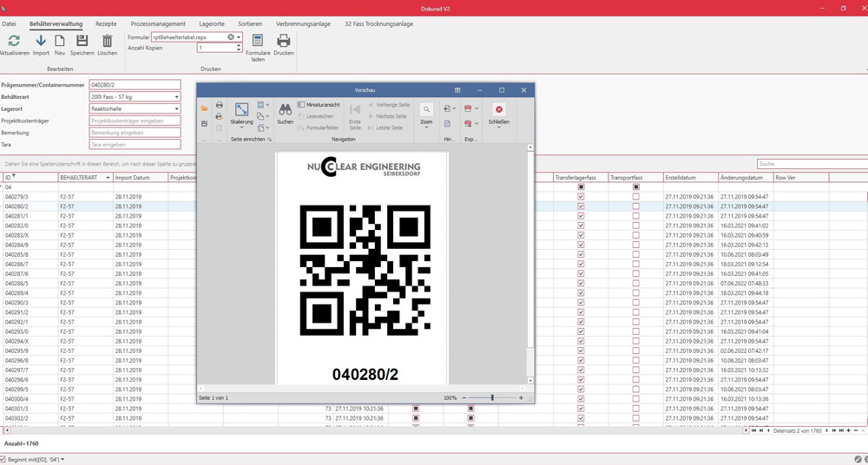
Task: Toggle Transferlagerfass checkbox in 040298/6 row
Action: click(581, 379)
